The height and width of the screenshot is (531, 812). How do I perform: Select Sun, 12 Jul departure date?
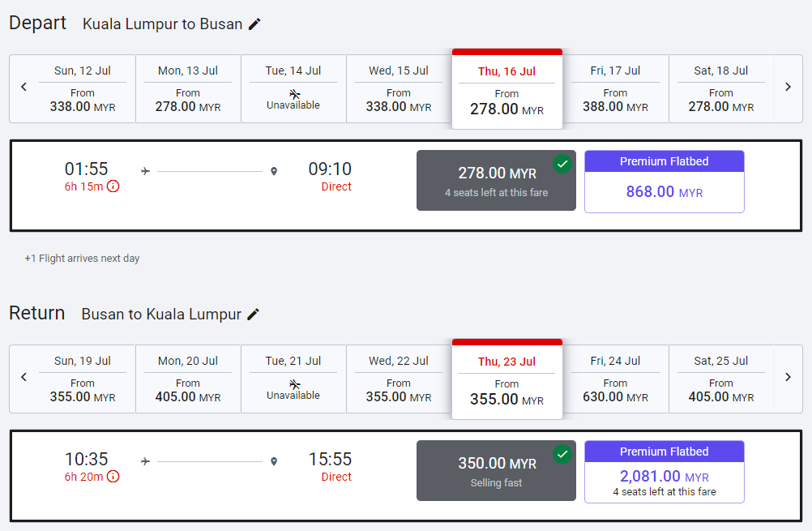coord(83,88)
